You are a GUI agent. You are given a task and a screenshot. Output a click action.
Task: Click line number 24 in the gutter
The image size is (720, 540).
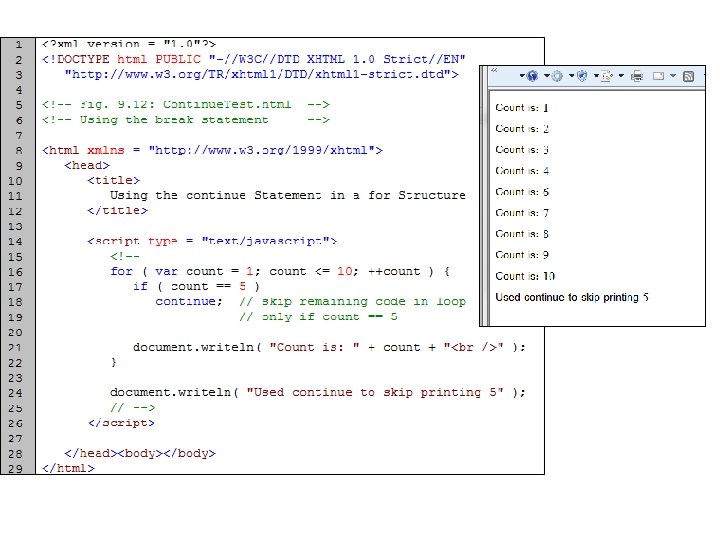pos(15,393)
